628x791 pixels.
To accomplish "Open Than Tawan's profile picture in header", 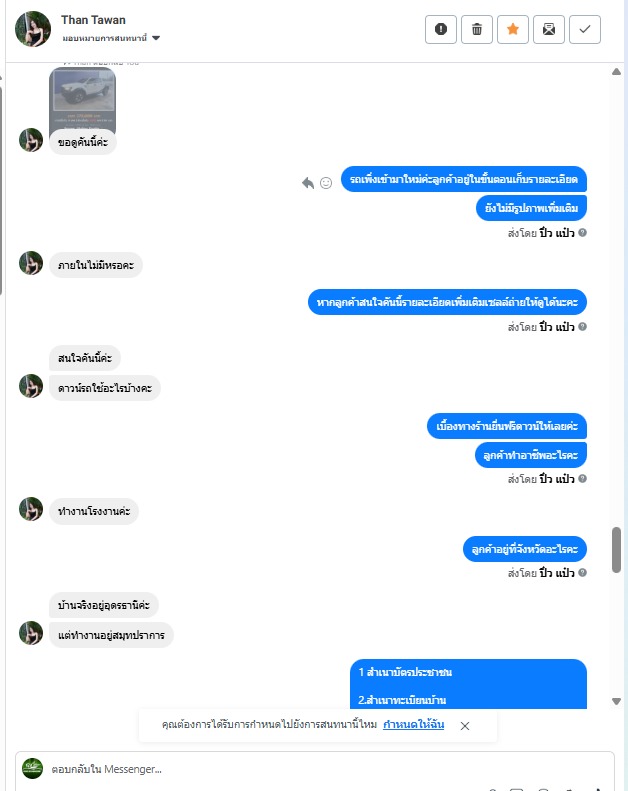I will [33, 29].
